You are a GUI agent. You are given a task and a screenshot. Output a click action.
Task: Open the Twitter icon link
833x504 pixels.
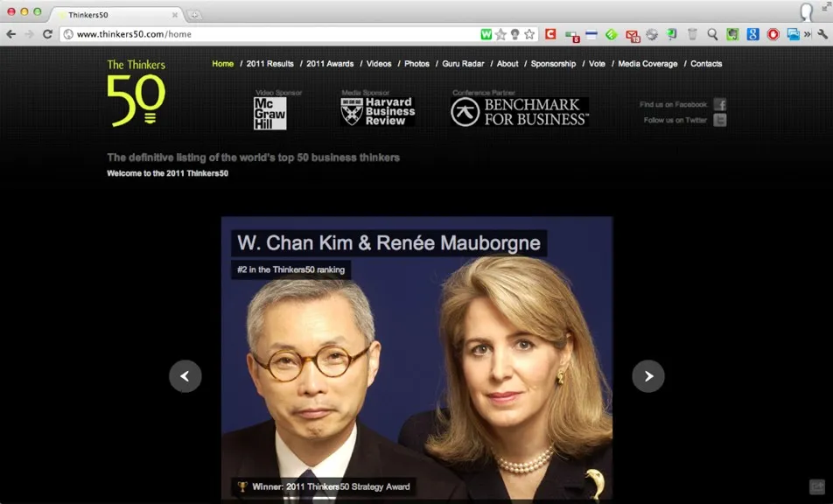point(720,120)
